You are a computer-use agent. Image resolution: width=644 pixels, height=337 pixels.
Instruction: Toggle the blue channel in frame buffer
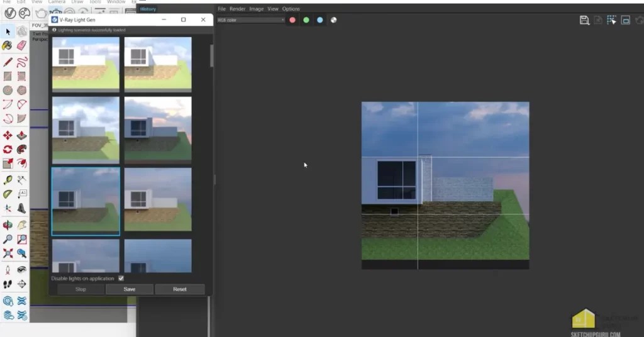point(320,19)
